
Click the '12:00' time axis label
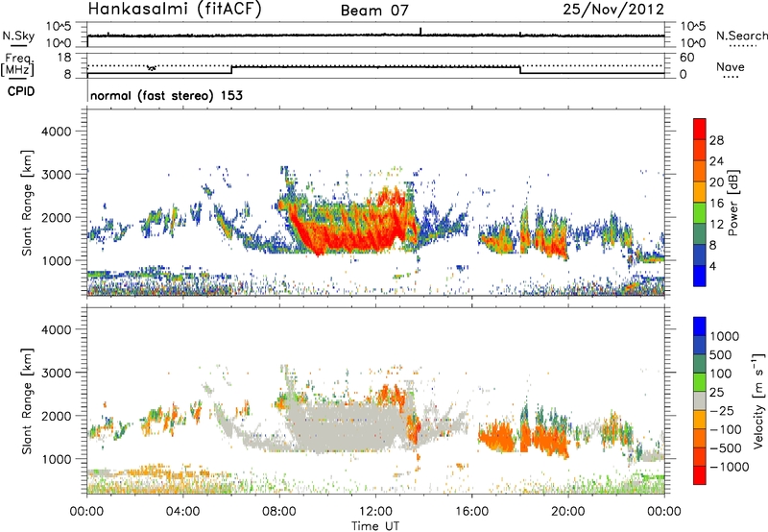point(375,512)
